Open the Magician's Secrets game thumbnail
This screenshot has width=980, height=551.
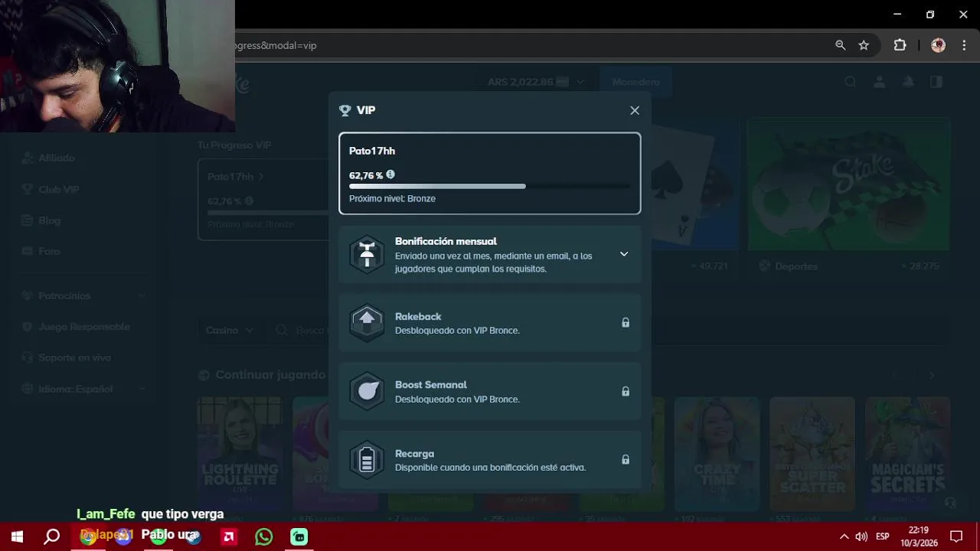tap(907, 453)
